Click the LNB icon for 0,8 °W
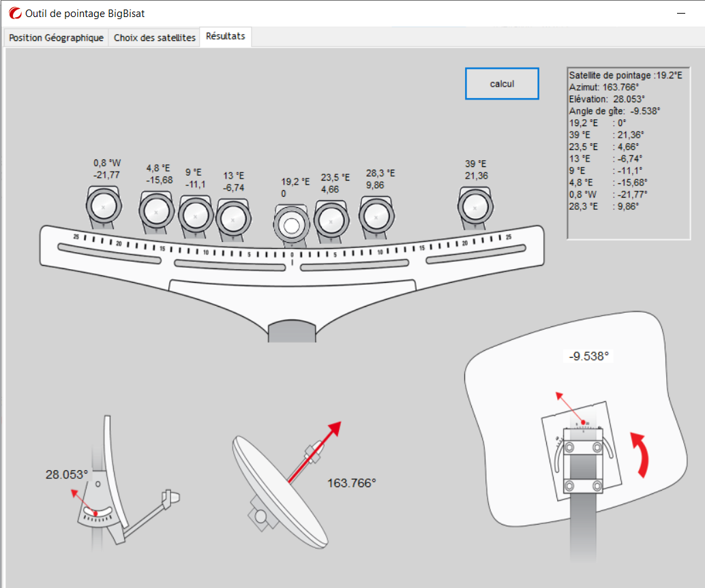The width and height of the screenshot is (705, 588). coord(104,206)
